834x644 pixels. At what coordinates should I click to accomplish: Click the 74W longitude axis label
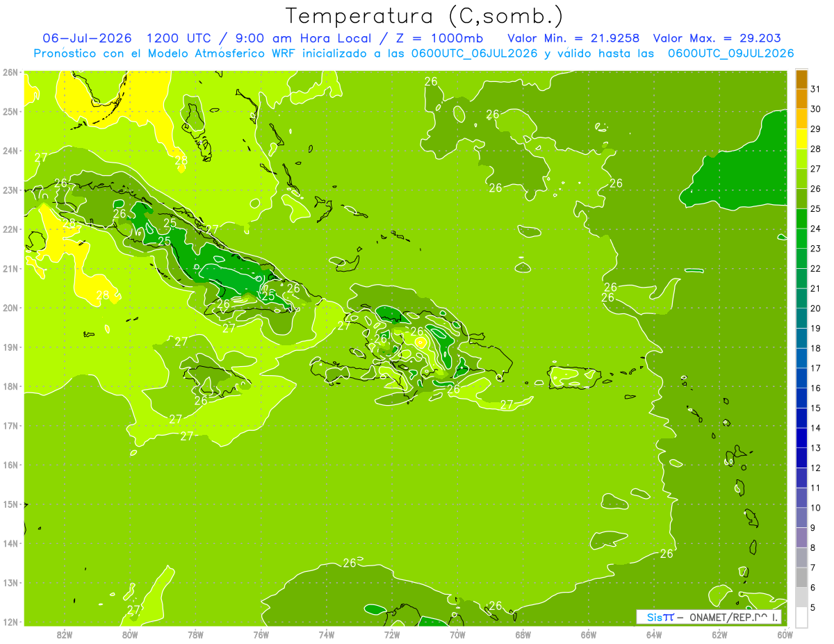[x=326, y=634]
